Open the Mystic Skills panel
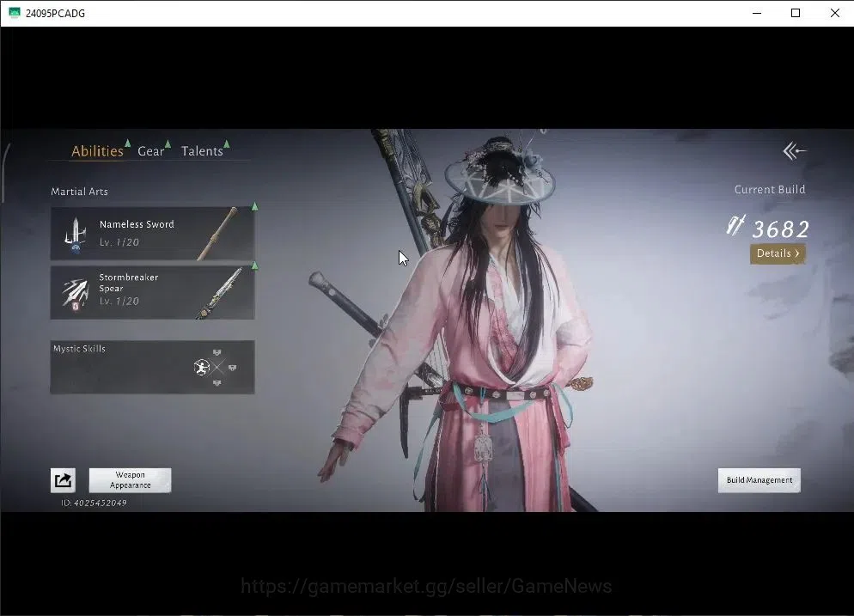Image resolution: width=854 pixels, height=616 pixels. pos(153,367)
